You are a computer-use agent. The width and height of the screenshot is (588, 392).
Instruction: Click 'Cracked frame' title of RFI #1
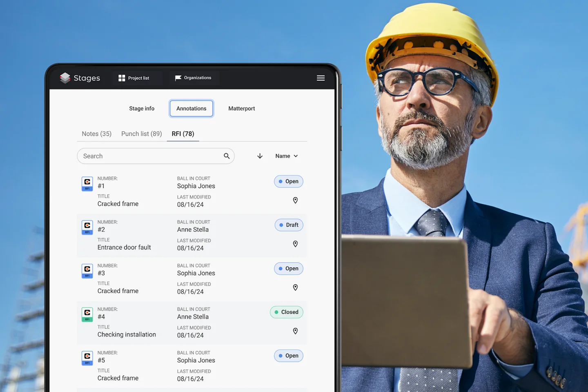coord(118,204)
